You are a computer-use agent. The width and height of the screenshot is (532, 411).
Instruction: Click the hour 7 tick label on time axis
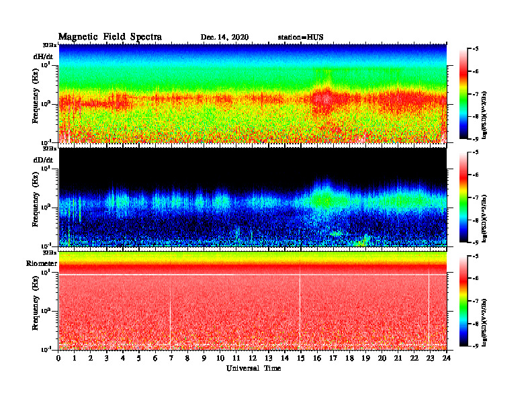click(x=171, y=358)
